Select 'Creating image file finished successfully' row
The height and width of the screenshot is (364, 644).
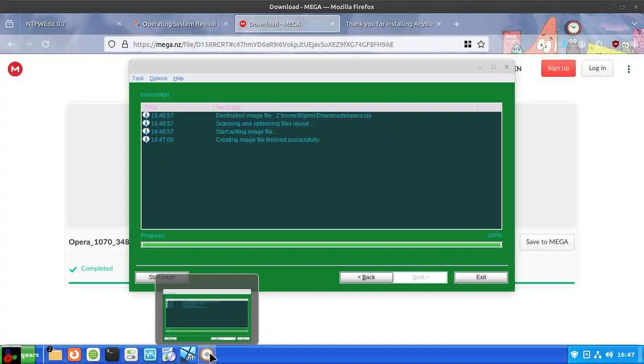click(321, 140)
